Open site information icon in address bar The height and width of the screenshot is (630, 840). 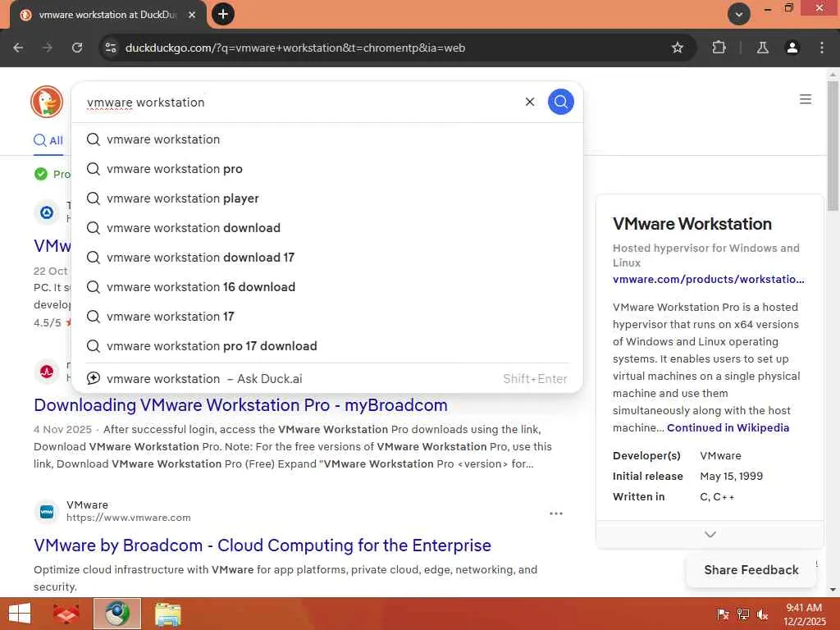click(111, 48)
